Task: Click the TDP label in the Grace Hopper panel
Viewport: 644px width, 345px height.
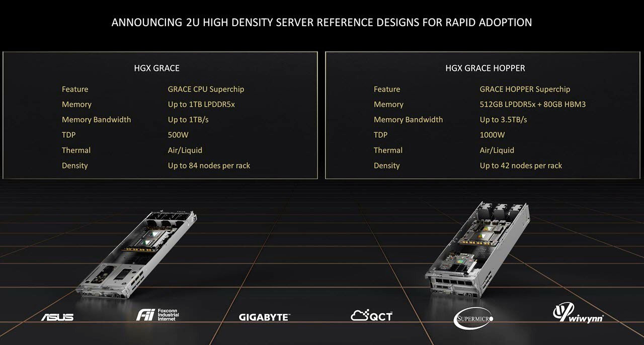Action: [380, 135]
